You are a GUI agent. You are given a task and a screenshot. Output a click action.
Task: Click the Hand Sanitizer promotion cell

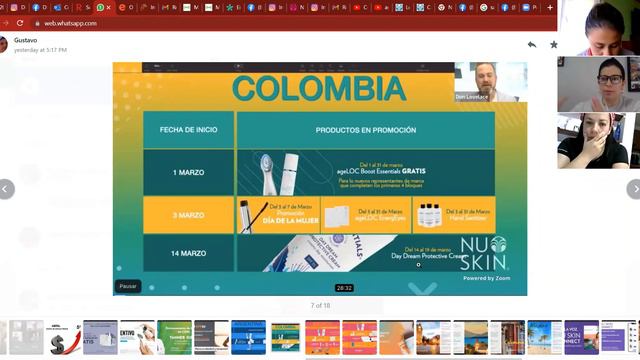tap(454, 215)
